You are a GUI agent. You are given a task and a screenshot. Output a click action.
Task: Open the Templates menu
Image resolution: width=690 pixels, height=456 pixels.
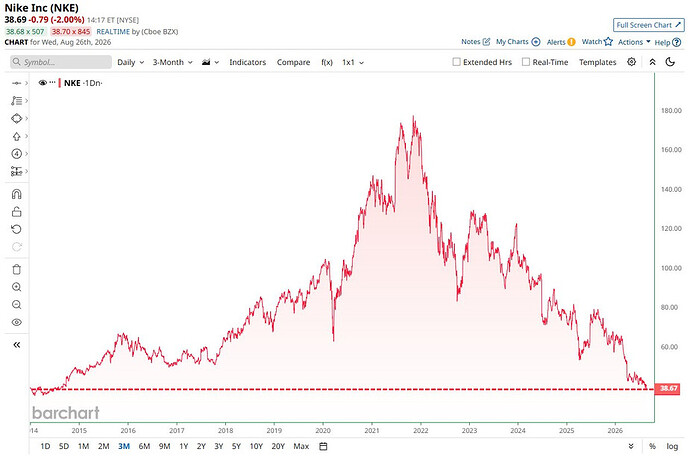point(598,62)
